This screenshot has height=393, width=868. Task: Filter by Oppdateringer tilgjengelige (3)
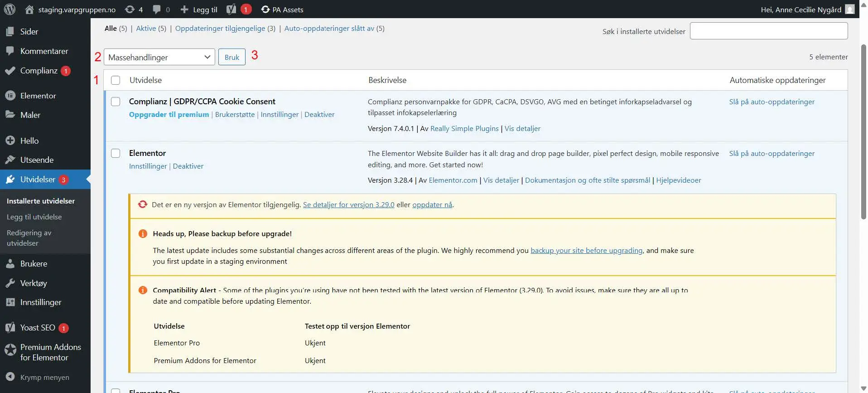225,28
